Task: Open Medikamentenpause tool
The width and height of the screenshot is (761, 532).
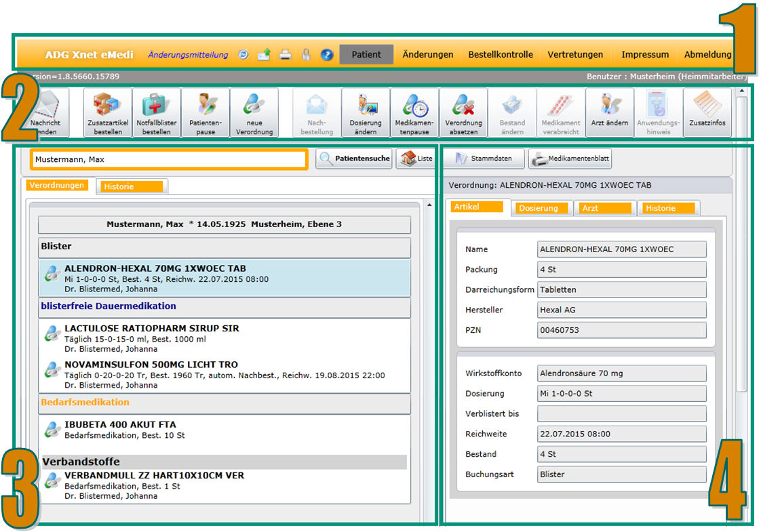Action: (414, 112)
